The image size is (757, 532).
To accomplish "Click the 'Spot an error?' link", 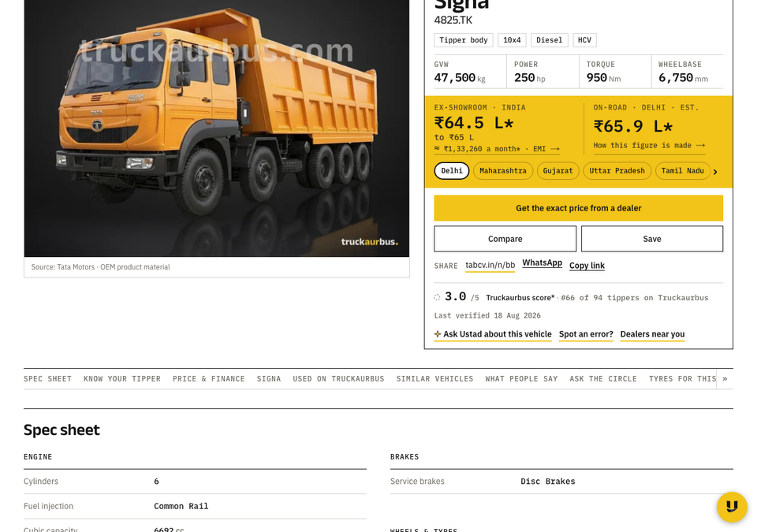I will coord(586,334).
